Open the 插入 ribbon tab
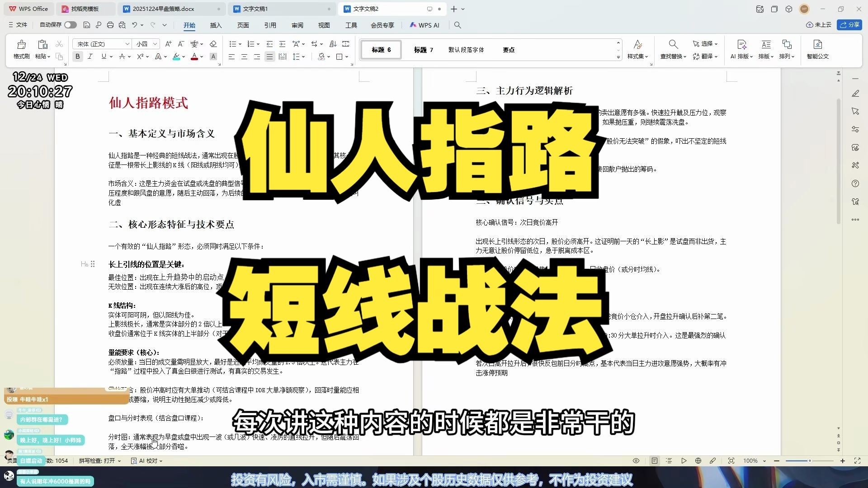Image resolution: width=868 pixels, height=488 pixels. coord(216,25)
